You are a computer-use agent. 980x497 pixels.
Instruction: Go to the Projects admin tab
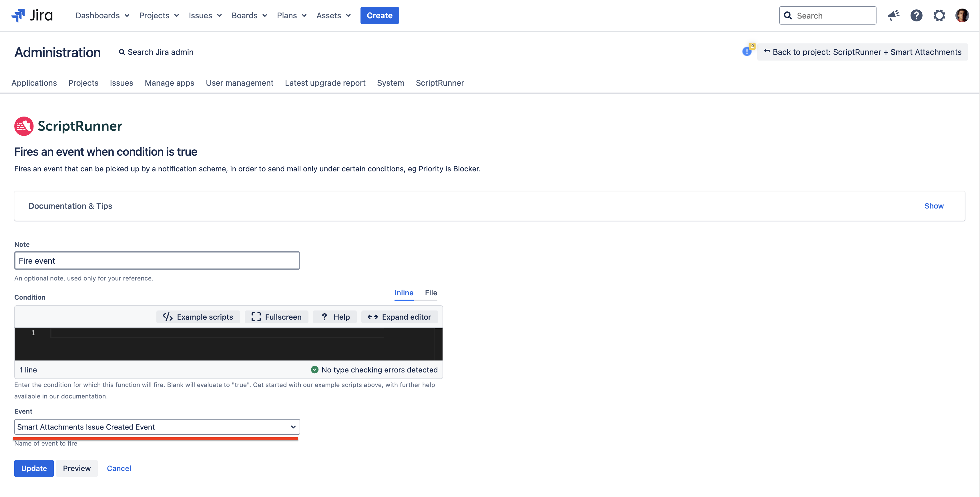[83, 83]
